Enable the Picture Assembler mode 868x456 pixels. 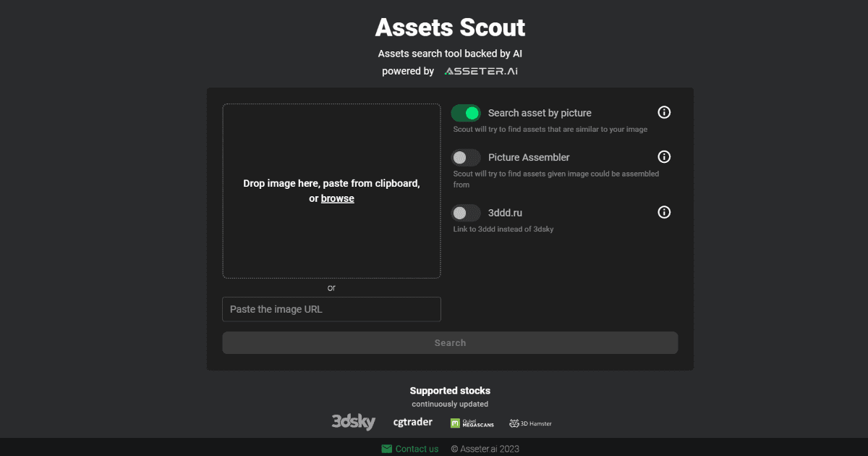467,156
